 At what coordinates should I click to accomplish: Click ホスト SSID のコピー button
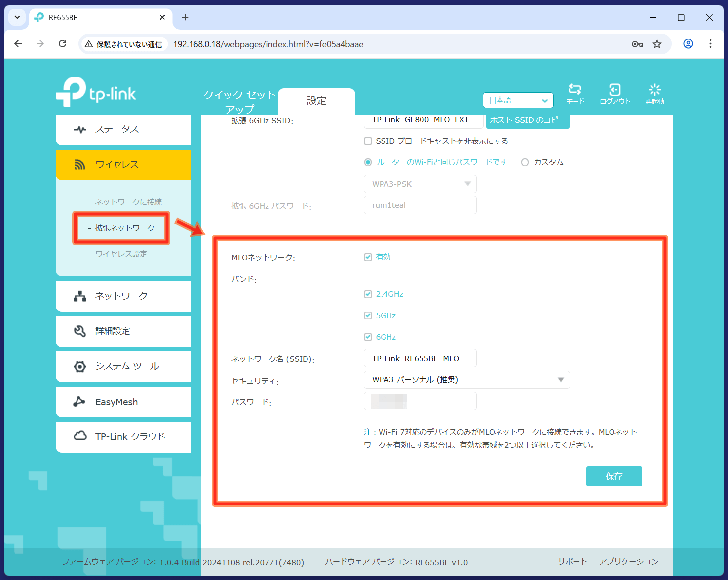(x=528, y=121)
